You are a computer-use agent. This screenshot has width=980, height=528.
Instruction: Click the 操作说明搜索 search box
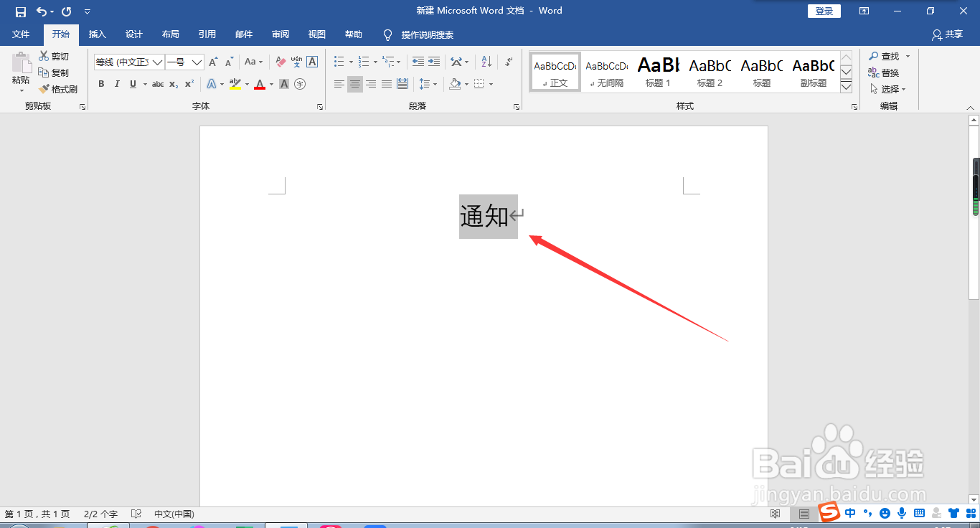point(427,34)
